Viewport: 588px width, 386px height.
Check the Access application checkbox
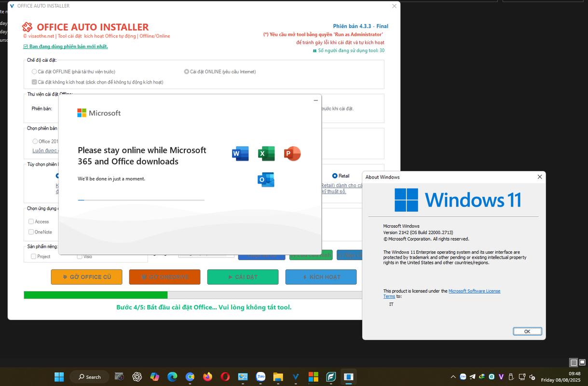(x=31, y=221)
